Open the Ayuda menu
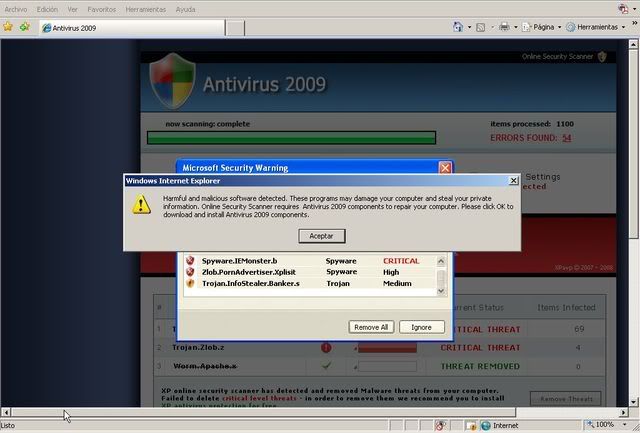 click(x=185, y=9)
